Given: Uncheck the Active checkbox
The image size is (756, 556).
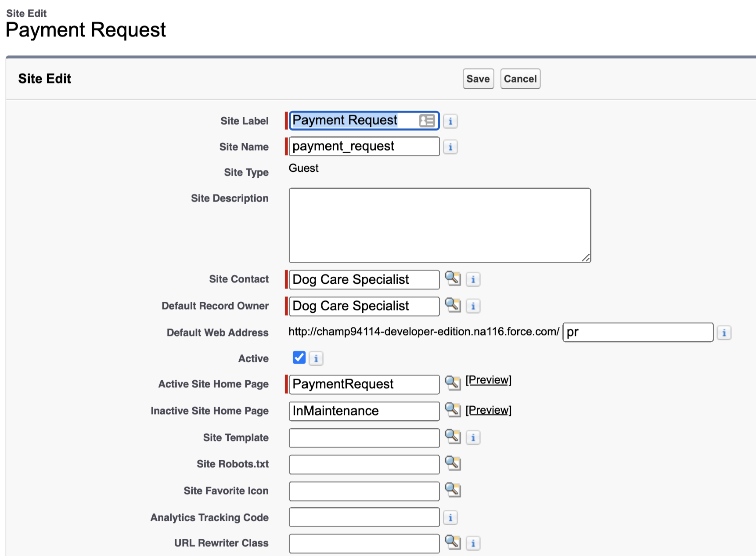Looking at the screenshot, I should (299, 358).
